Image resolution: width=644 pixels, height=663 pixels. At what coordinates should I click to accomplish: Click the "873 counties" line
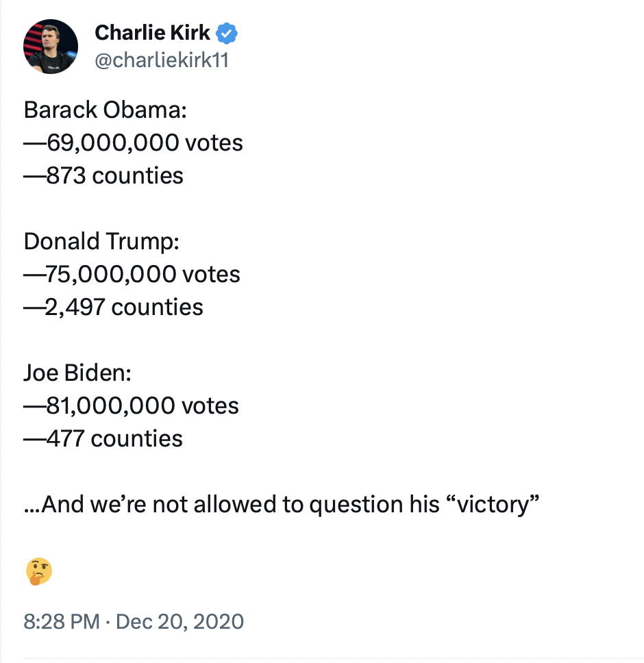[114, 175]
